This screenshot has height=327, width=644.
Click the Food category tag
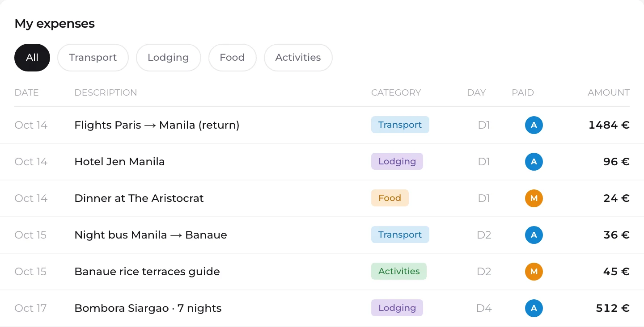pos(390,198)
